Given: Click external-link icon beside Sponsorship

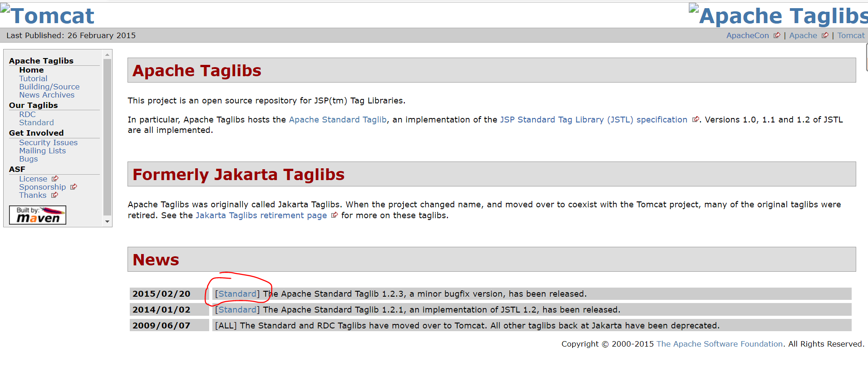Looking at the screenshot, I should (x=74, y=187).
